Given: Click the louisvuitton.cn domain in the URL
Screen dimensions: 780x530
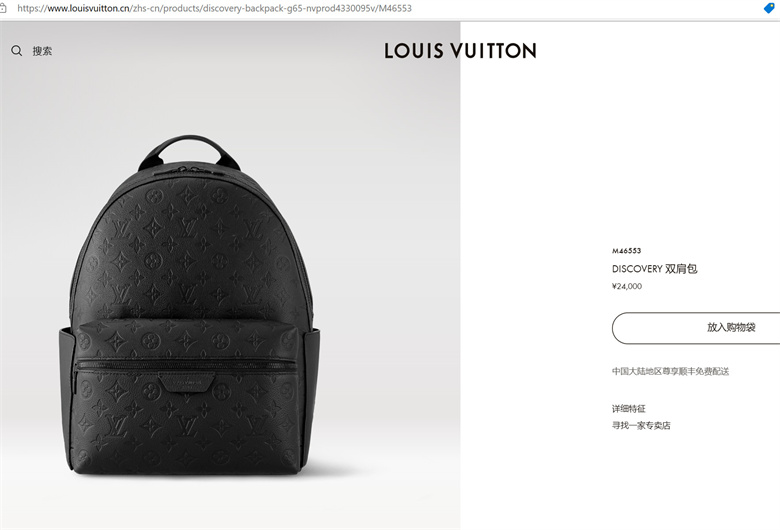Looking at the screenshot, I should pyautogui.click(x=89, y=8).
